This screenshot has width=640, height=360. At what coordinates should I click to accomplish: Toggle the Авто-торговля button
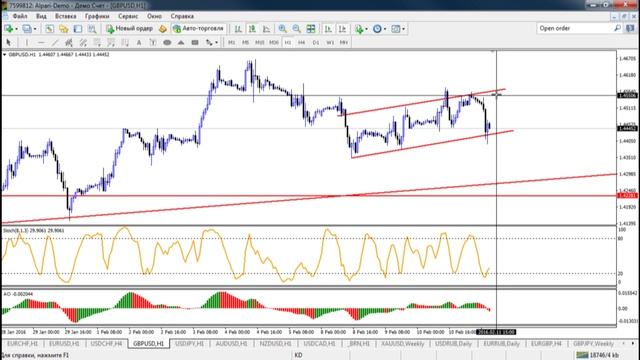(198, 29)
